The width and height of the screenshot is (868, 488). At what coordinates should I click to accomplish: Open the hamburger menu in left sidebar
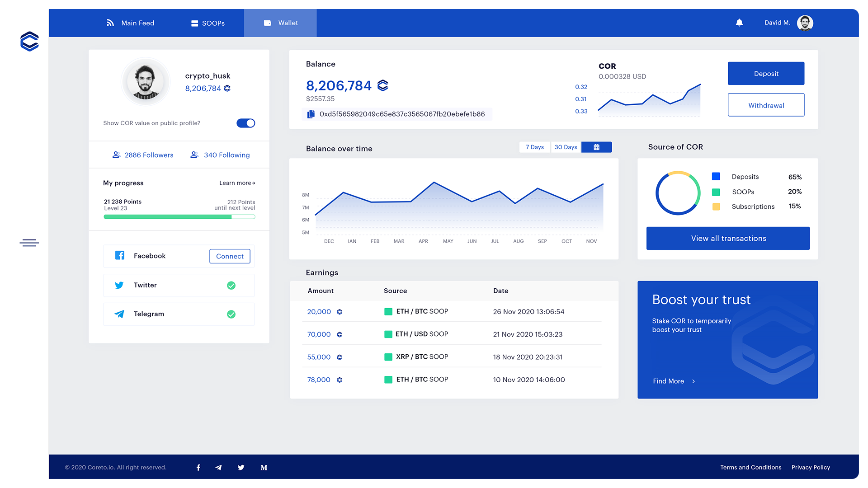[x=29, y=243]
